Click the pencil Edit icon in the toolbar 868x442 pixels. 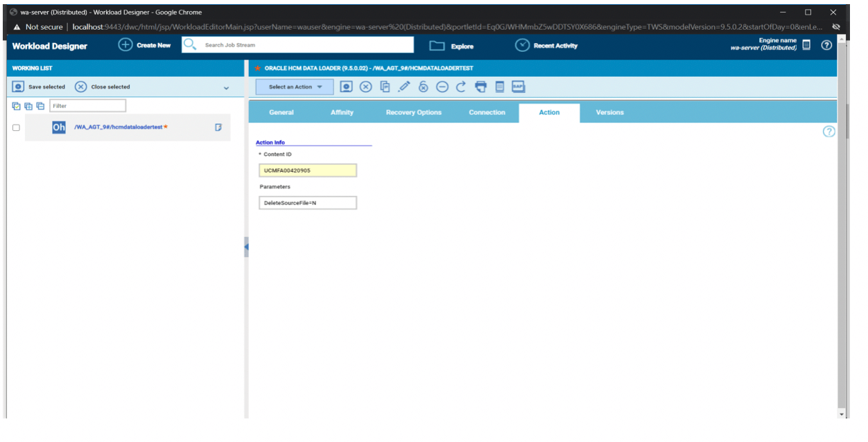(x=404, y=87)
